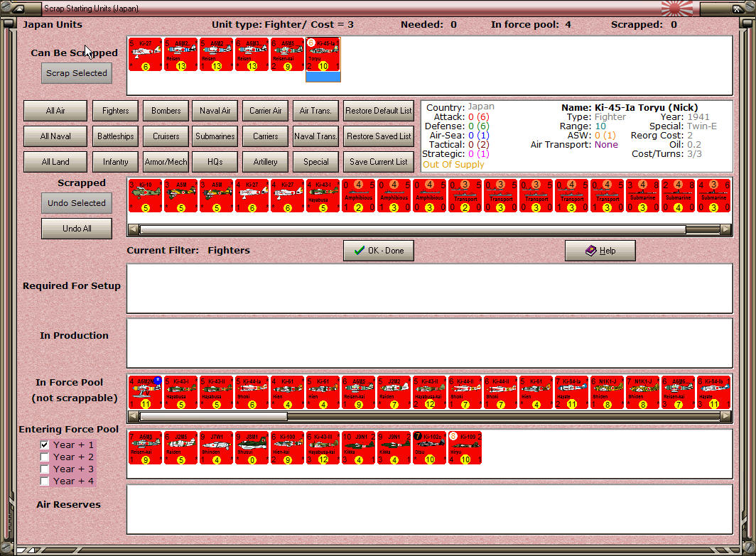Click the Undo All button

click(77, 229)
